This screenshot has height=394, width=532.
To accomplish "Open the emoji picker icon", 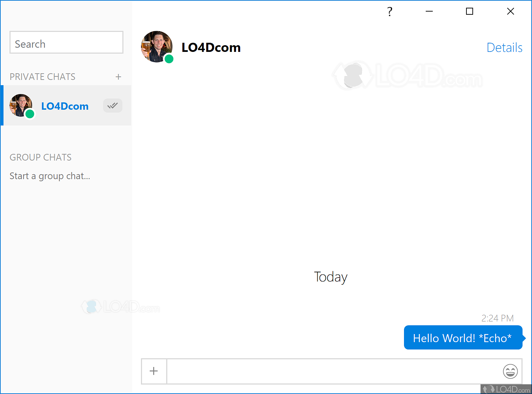I will (511, 371).
